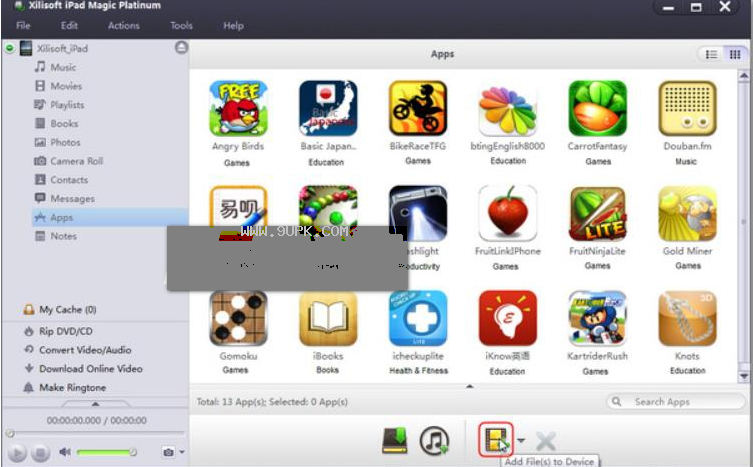Viewport: 753px width, 467px height.
Task: Click Make Ringtone
Action: point(72,388)
